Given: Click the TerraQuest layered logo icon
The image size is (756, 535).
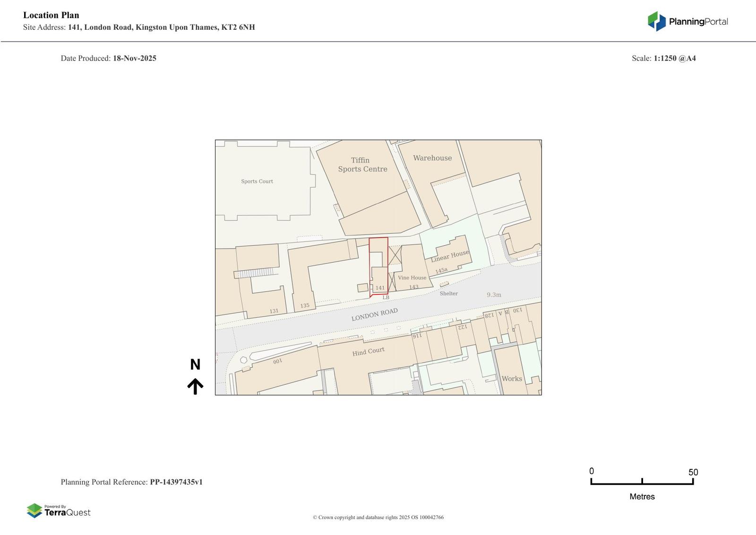Looking at the screenshot, I should (x=34, y=510).
